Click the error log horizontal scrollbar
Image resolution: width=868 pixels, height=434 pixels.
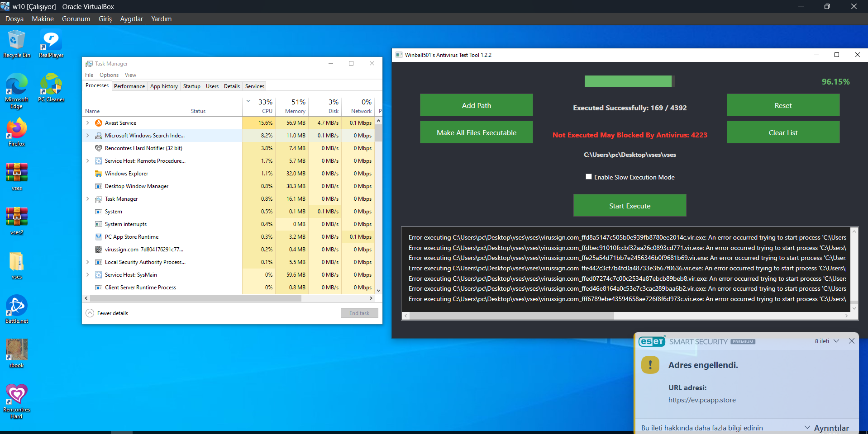(x=511, y=316)
